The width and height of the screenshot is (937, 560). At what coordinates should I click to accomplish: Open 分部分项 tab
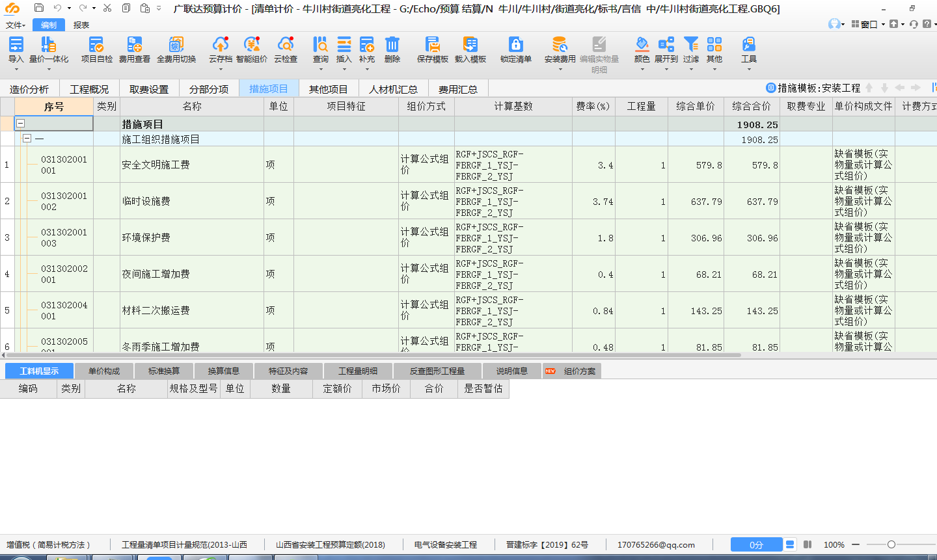pyautogui.click(x=209, y=89)
